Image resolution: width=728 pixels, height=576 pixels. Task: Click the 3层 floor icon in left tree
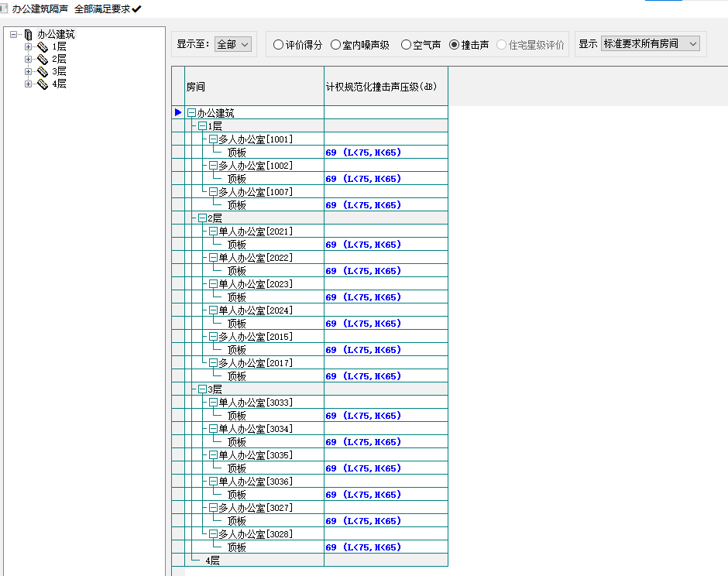tap(42, 72)
